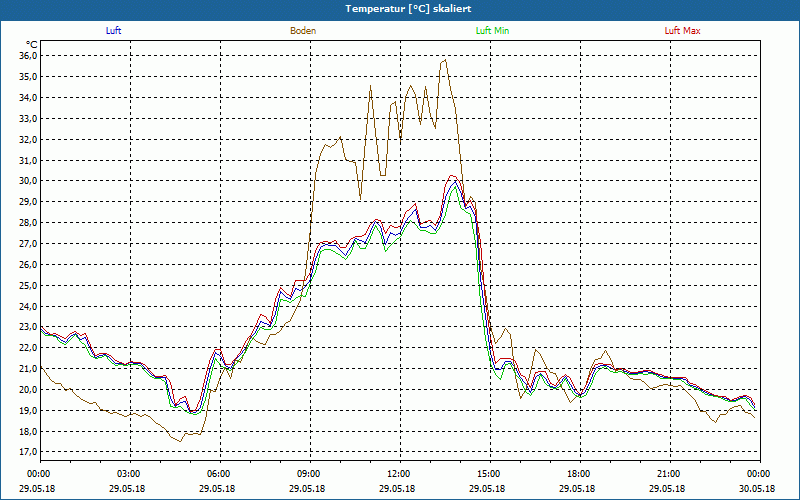Click the 30,0 y-axis value
This screenshot has height=500, width=800.
28,181
